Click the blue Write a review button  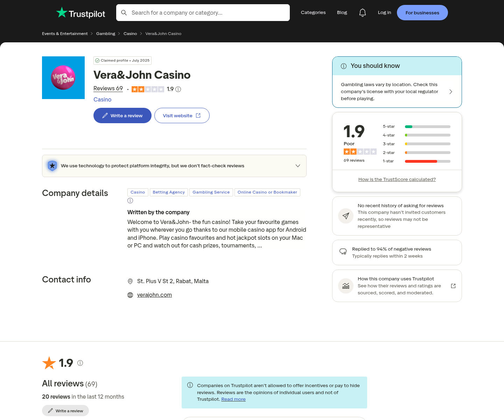click(122, 115)
